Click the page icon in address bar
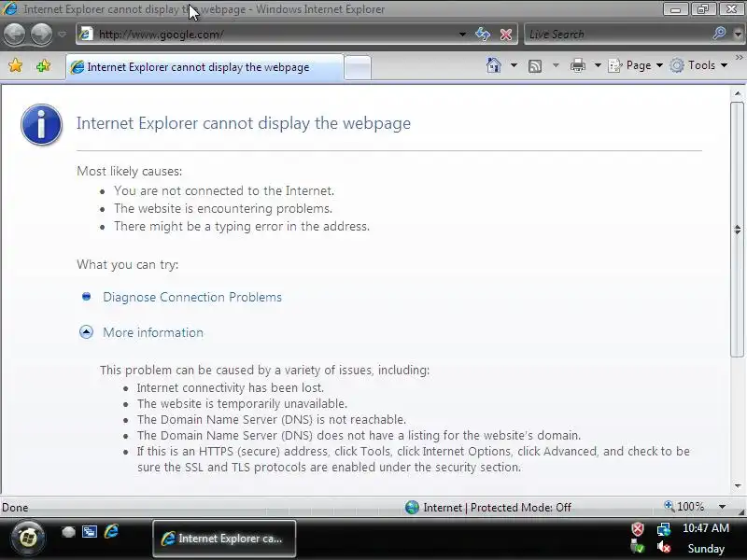Screen dimensions: 747x560 pyautogui.click(x=86, y=34)
